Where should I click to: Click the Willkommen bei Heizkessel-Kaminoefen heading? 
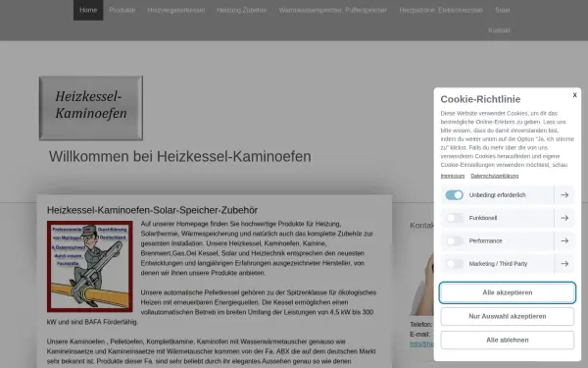click(180, 157)
